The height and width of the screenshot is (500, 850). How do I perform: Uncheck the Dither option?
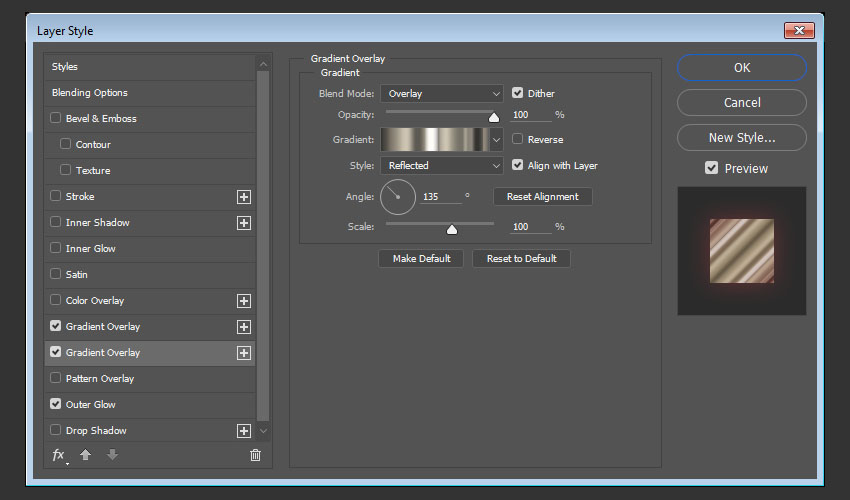click(x=518, y=93)
